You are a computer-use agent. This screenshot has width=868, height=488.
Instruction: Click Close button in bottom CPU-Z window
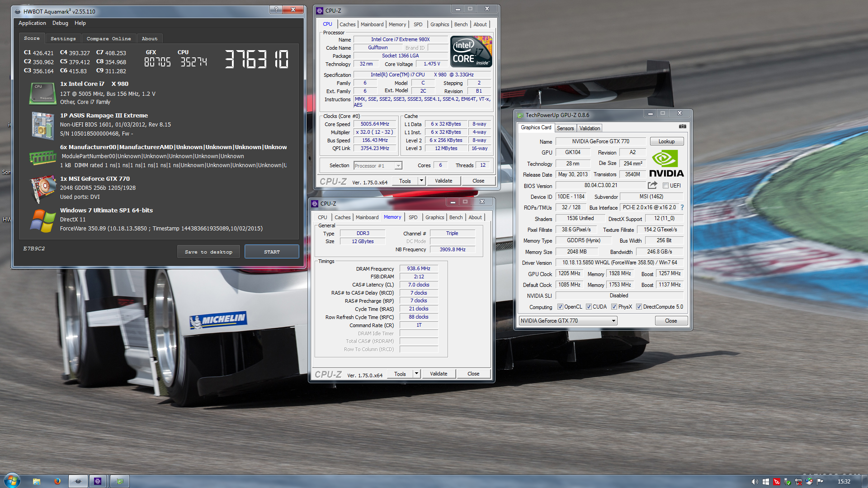[473, 374]
